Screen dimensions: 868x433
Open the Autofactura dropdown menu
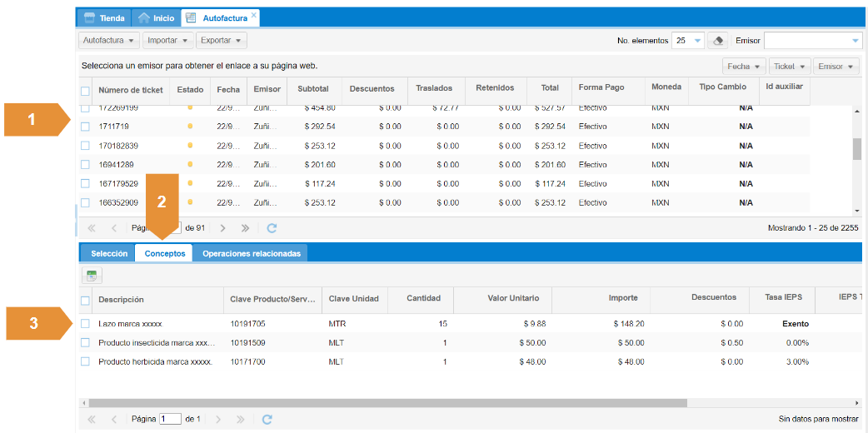pos(108,41)
